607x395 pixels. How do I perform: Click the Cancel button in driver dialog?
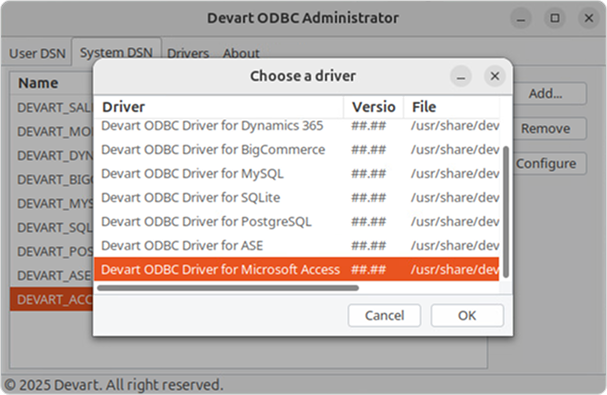click(x=384, y=315)
